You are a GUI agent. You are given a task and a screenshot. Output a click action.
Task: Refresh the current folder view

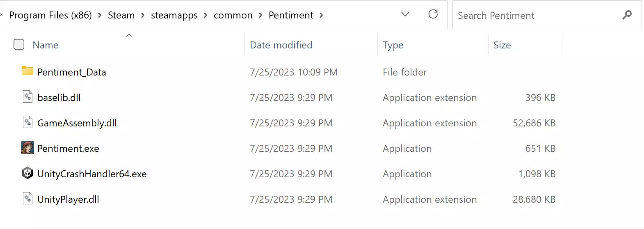(x=433, y=15)
